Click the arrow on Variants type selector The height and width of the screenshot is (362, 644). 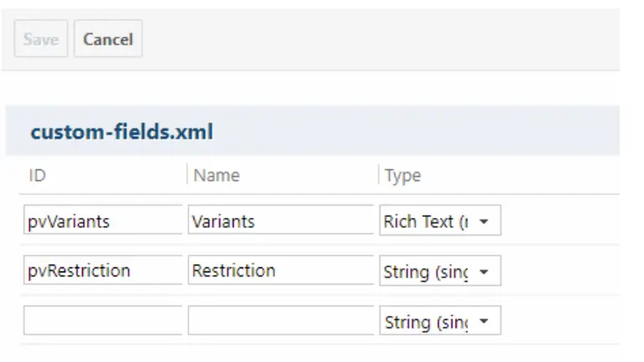(x=484, y=223)
